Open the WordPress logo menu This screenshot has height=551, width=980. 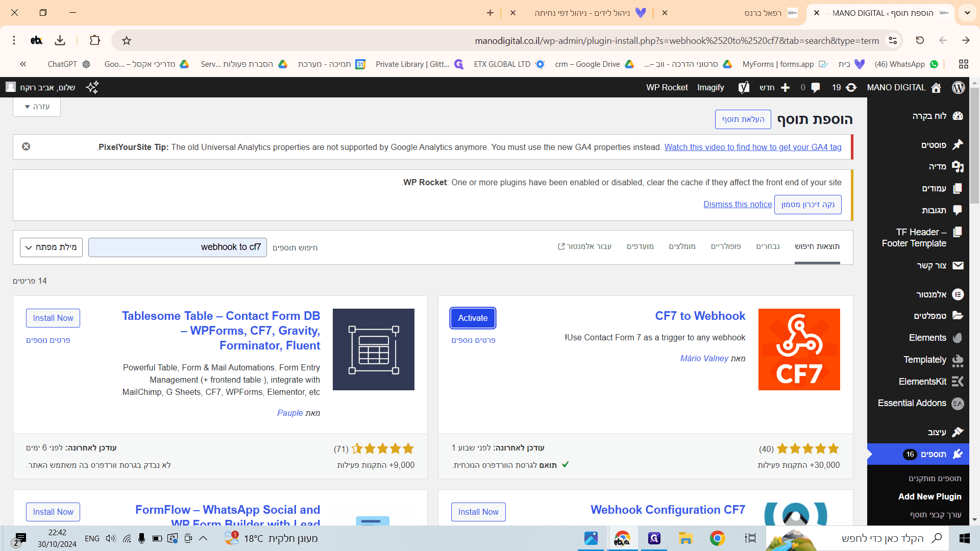(958, 87)
